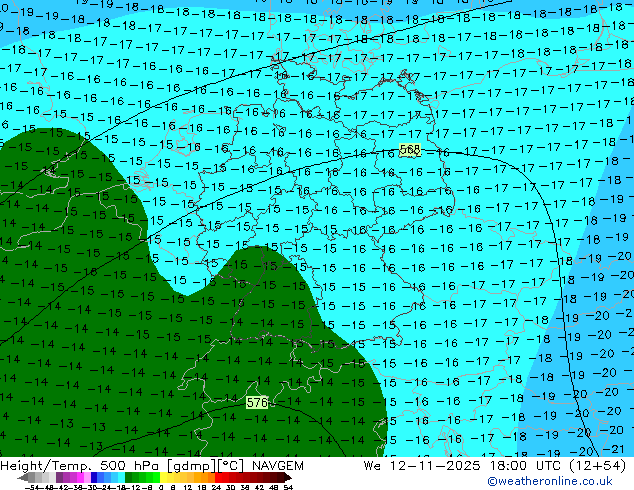Screen dimensions: 634x490
Task: Select the NAVGEM model name text
Action: [x=278, y=466]
